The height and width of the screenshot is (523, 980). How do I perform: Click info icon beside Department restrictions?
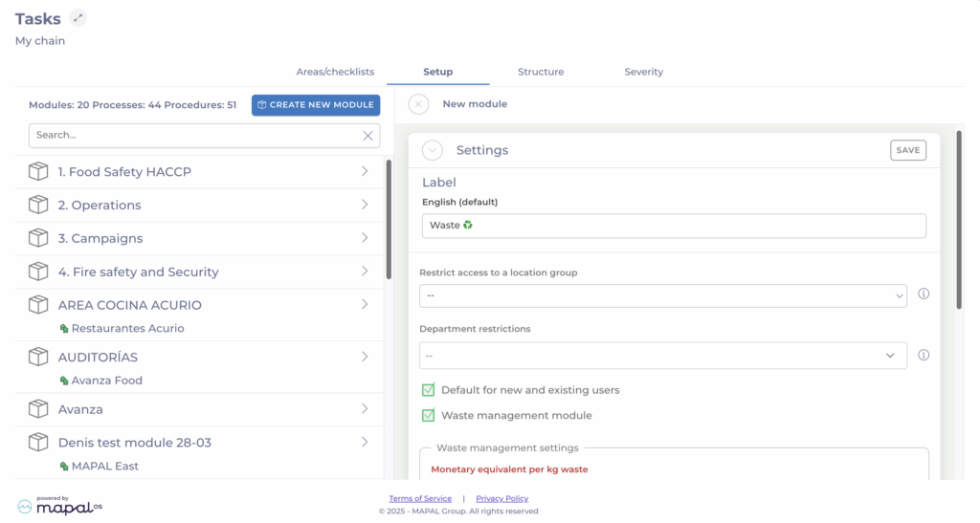point(924,355)
